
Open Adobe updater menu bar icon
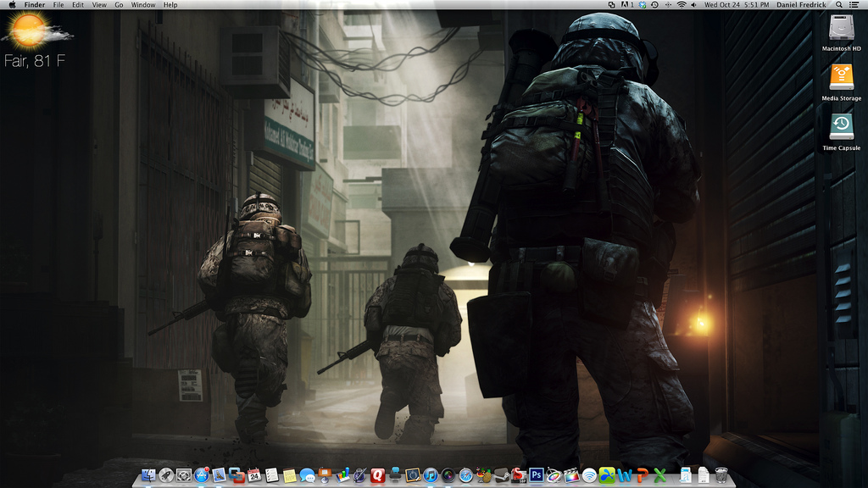click(627, 4)
